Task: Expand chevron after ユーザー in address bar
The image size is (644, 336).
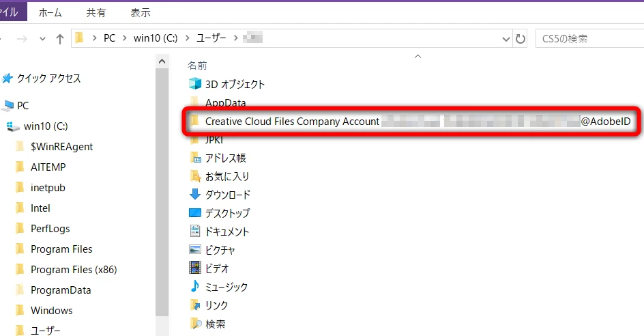Action: coord(235,38)
